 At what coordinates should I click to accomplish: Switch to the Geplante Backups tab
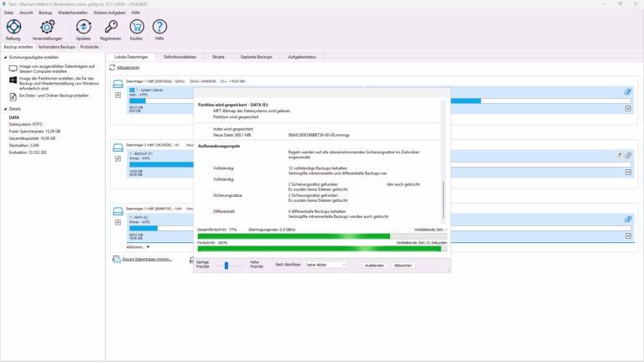tap(257, 57)
